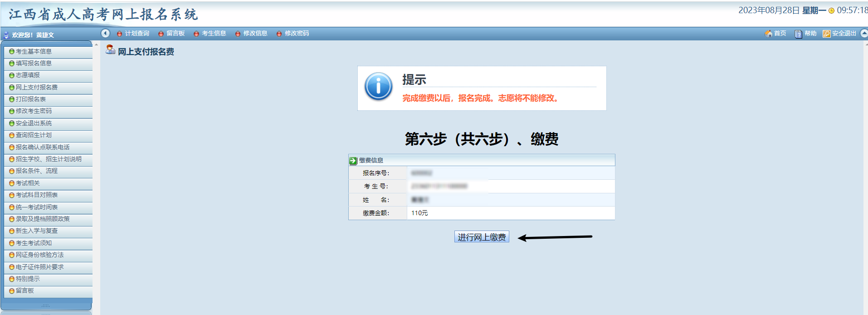Click the user icon beside 网上支付报名费 heading
868x315 pixels.
tap(110, 49)
